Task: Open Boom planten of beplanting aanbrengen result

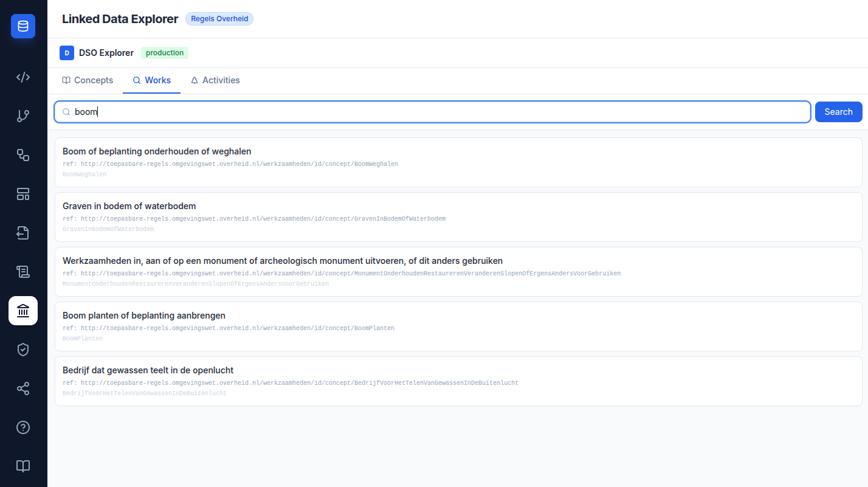Action: pyautogui.click(x=458, y=326)
